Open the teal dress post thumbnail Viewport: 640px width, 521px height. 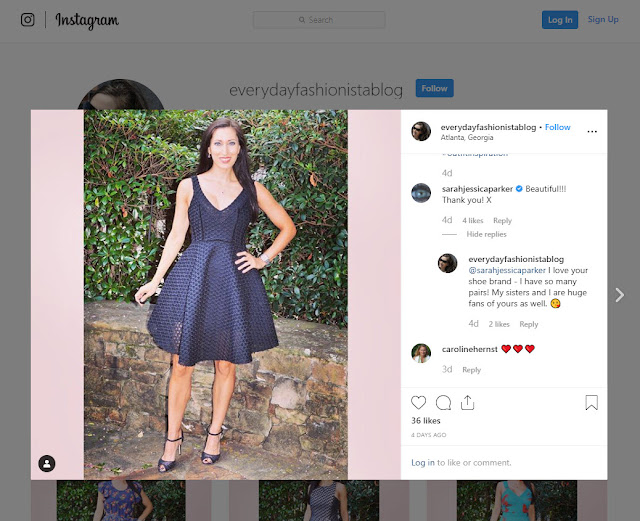[517, 501]
